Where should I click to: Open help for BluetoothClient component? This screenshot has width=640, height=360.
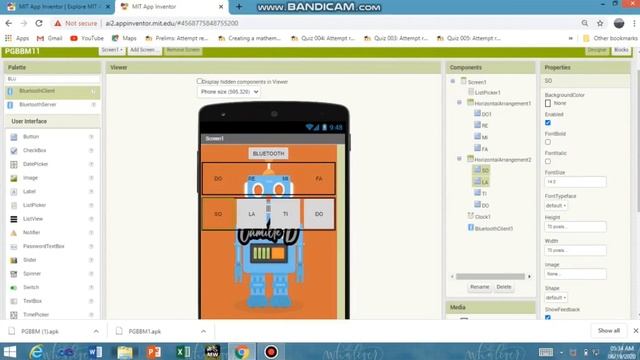pyautogui.click(x=93, y=91)
